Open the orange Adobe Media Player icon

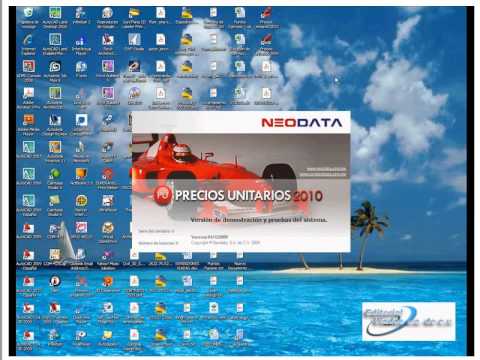(29, 124)
